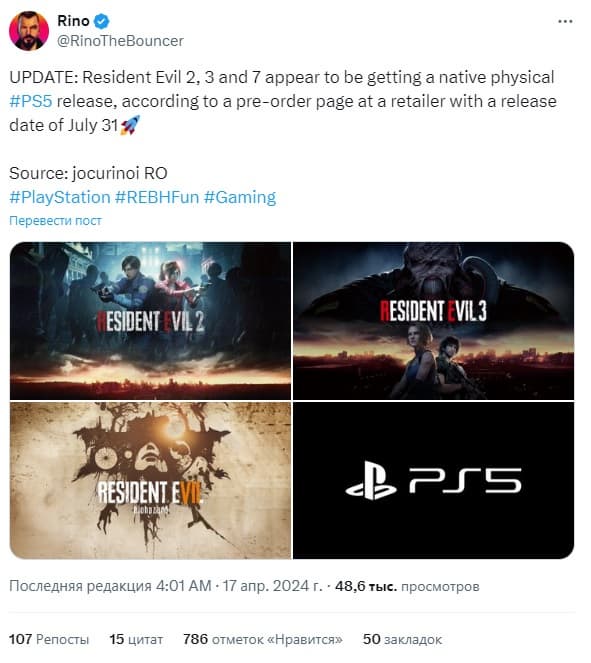This screenshot has height=663, width=591.
Task: Open the Resident Evil 7 biohazard image
Action: [x=150, y=481]
